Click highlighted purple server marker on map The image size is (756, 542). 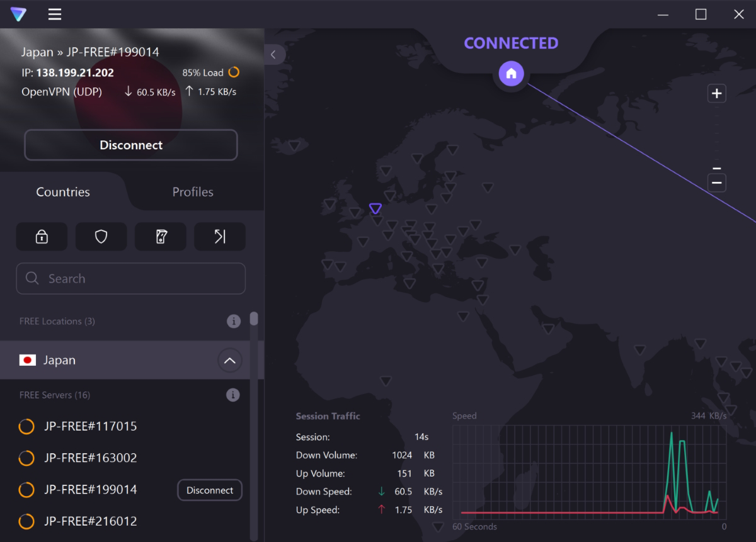coord(375,208)
